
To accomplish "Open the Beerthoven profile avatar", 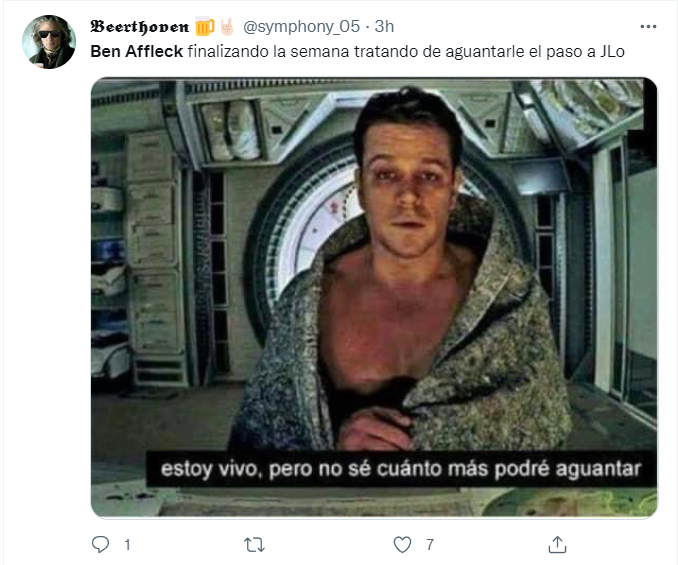I will [x=49, y=42].
